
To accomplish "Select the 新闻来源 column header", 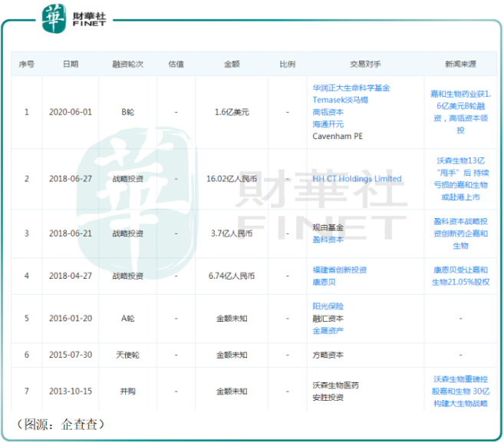I will pos(460,64).
